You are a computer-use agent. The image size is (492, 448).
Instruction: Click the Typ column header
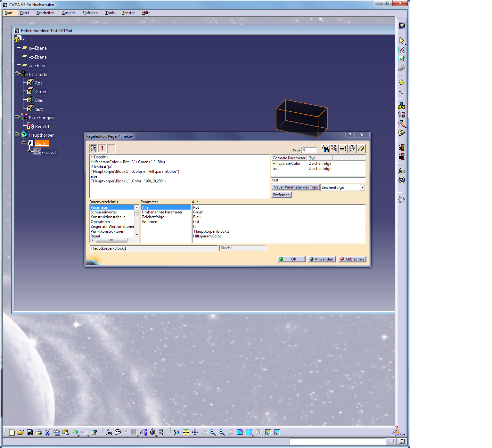click(320, 158)
